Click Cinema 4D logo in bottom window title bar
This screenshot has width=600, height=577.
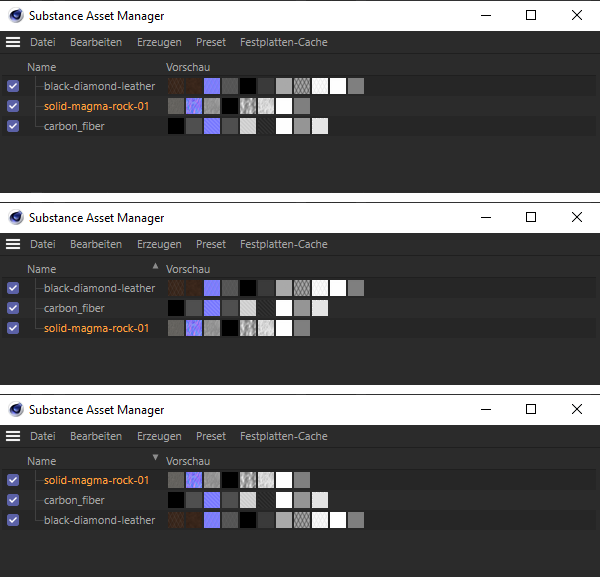(x=16, y=410)
